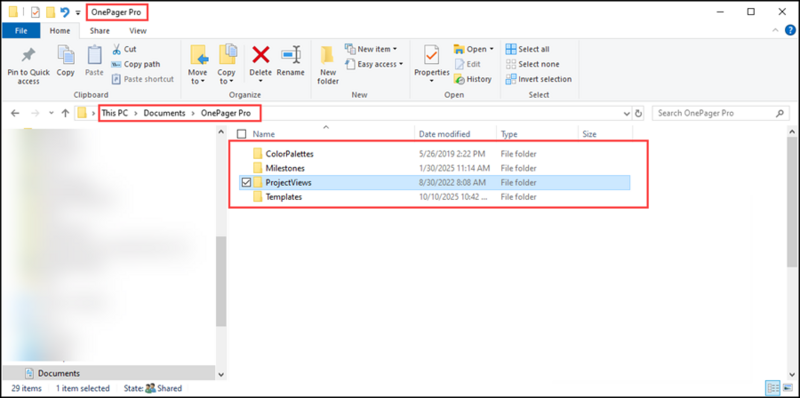Click the Paste ribbon icon
Image resolution: width=800 pixels, height=398 pixels.
pos(94,55)
